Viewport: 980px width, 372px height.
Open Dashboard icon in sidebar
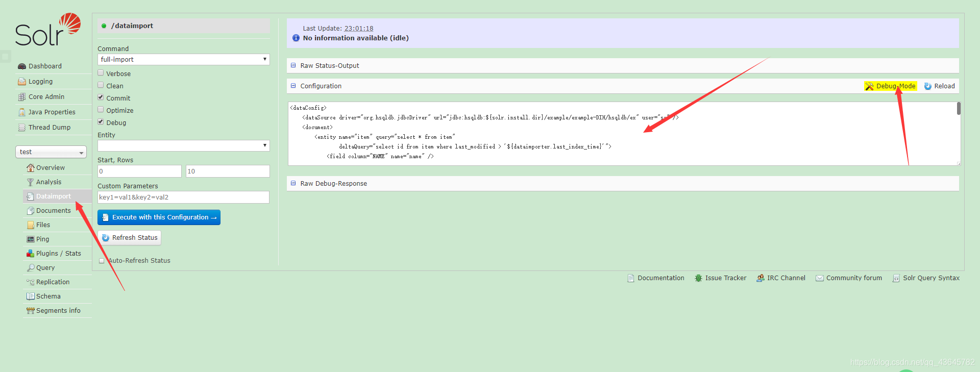coord(22,66)
